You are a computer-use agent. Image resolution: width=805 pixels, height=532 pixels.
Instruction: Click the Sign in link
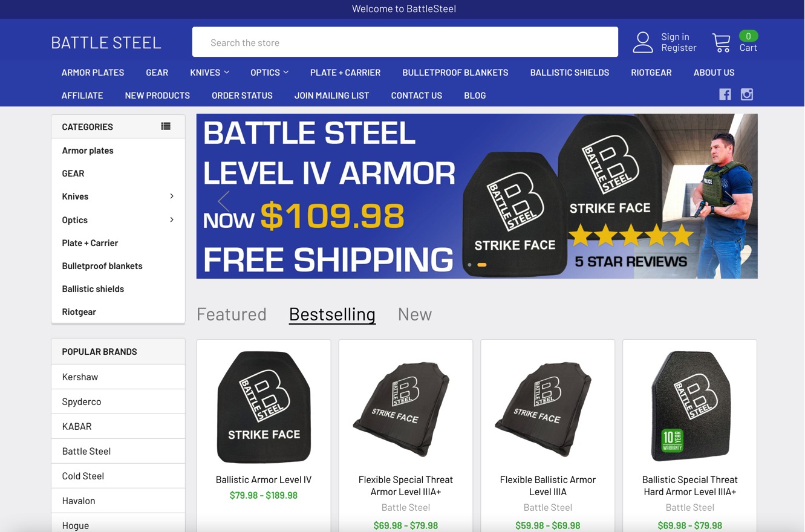coord(675,37)
